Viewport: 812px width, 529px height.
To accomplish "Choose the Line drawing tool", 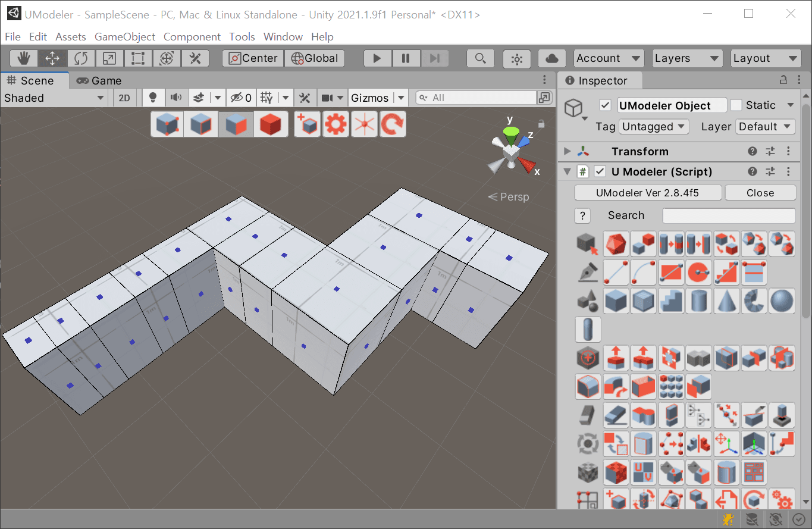I will (x=616, y=273).
